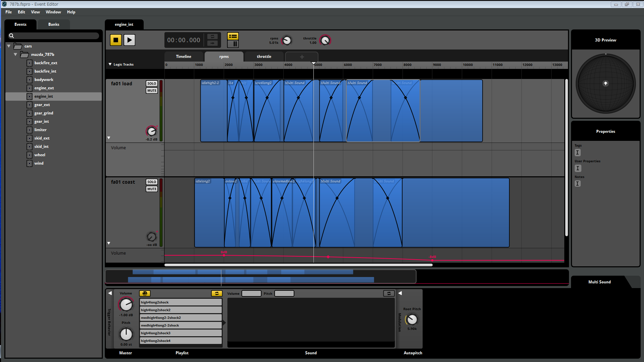The width and height of the screenshot is (644, 362).
Task: Select high4long2shock3 in the playlist
Action: click(x=181, y=333)
